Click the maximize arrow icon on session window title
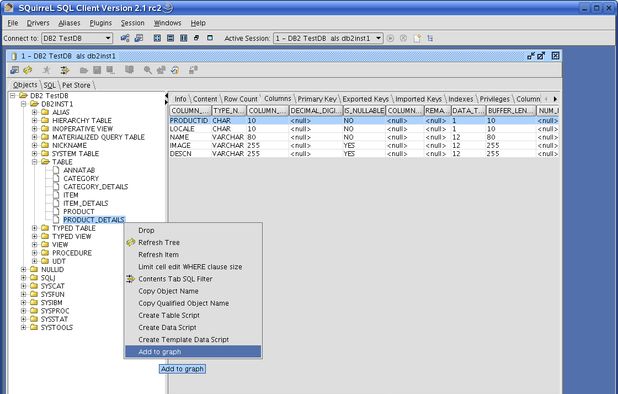 (541, 56)
